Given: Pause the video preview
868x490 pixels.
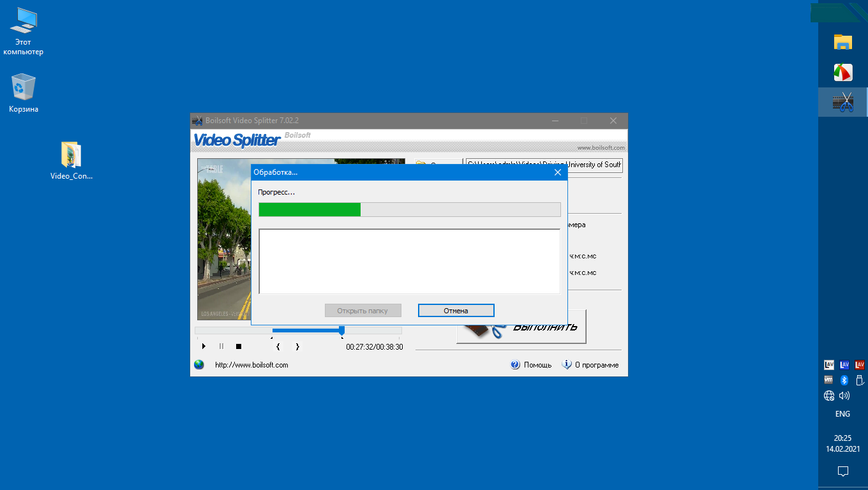Looking at the screenshot, I should (x=221, y=346).
